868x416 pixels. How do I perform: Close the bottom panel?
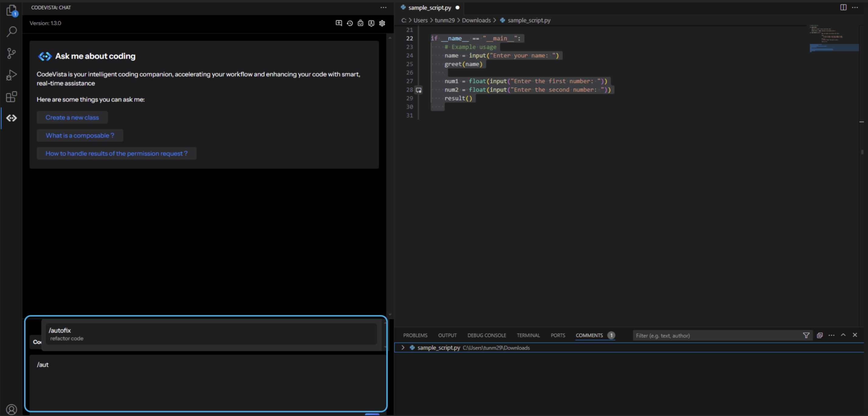[x=855, y=335]
